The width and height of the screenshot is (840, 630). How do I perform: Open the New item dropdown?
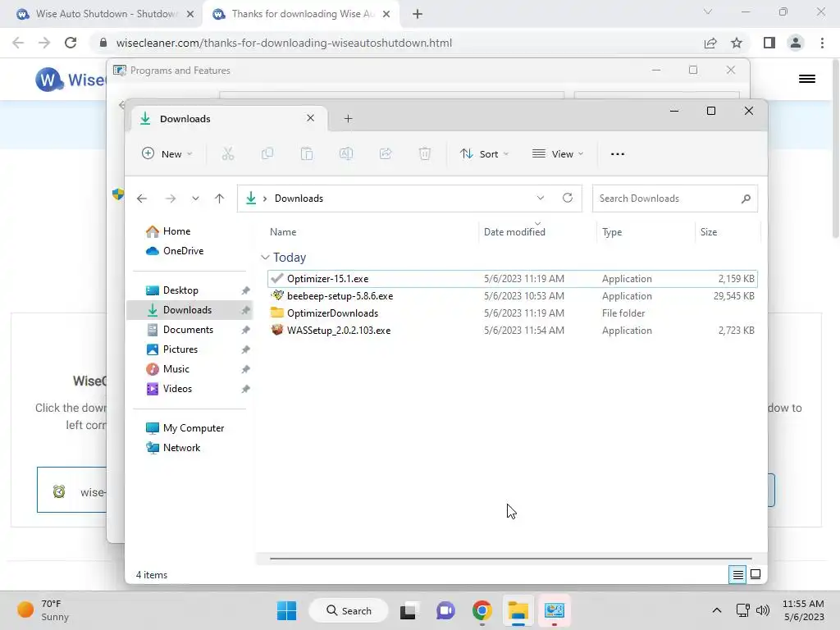coord(167,153)
